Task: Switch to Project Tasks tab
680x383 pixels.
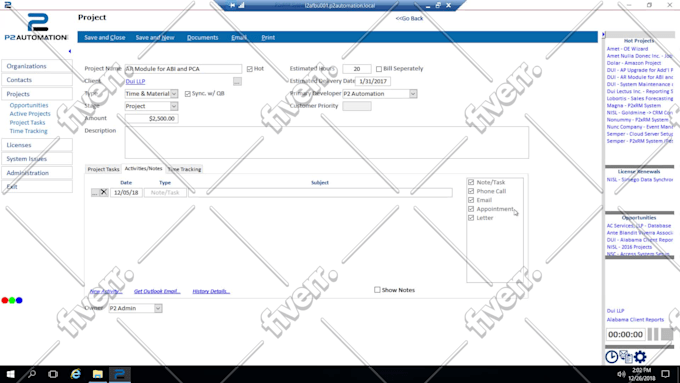Action: [x=103, y=169]
